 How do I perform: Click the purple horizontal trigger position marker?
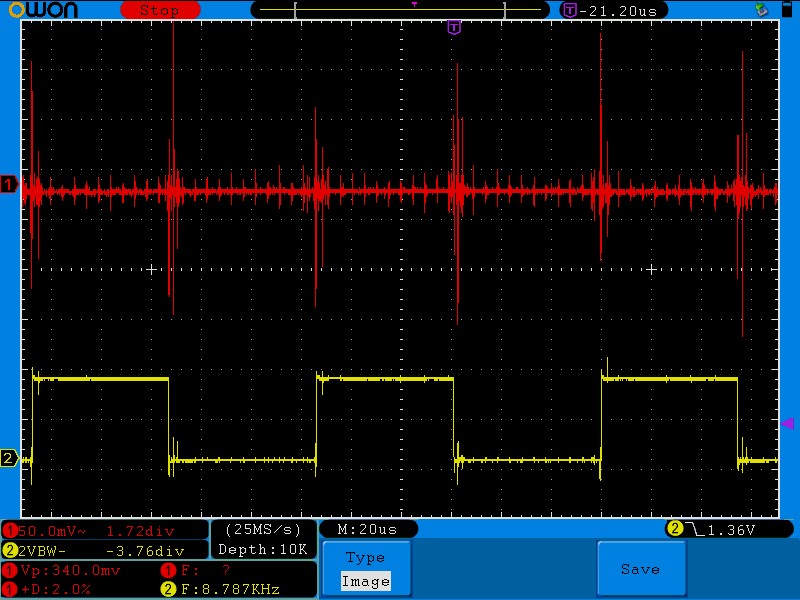click(454, 27)
